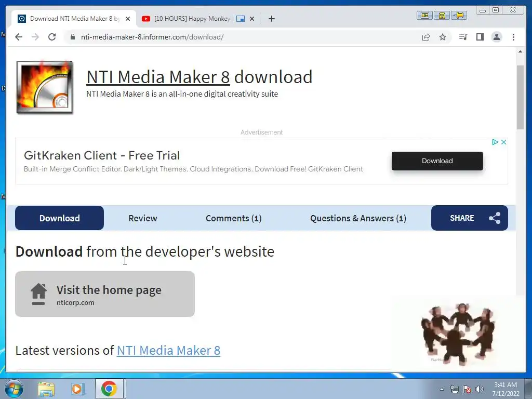This screenshot has height=399, width=532.
Task: Click the Chrome taskbar icon
Action: [109, 389]
